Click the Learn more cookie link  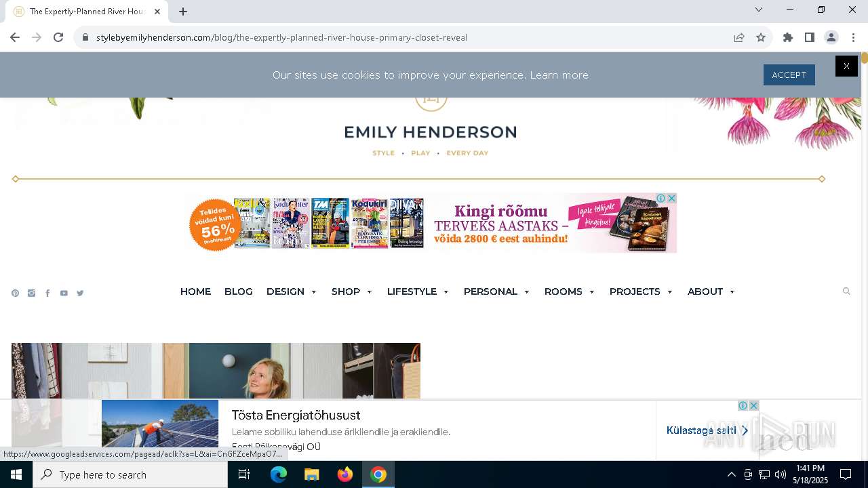pyautogui.click(x=559, y=75)
